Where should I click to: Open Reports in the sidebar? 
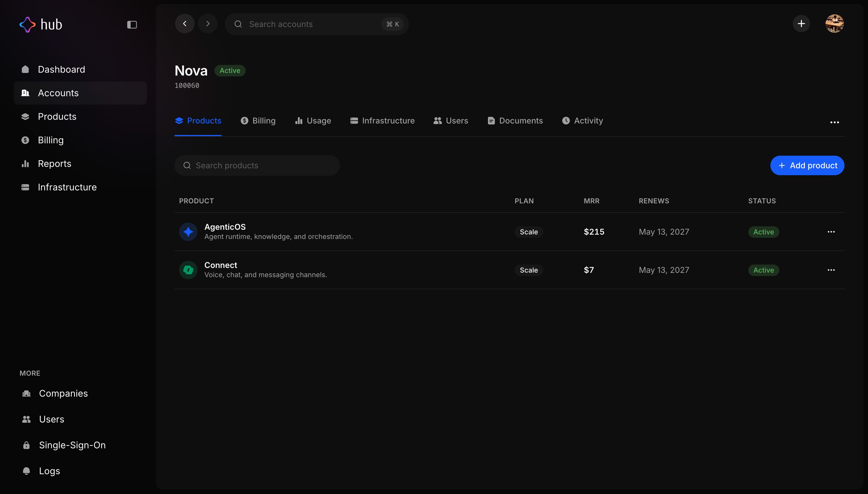pyautogui.click(x=80, y=163)
